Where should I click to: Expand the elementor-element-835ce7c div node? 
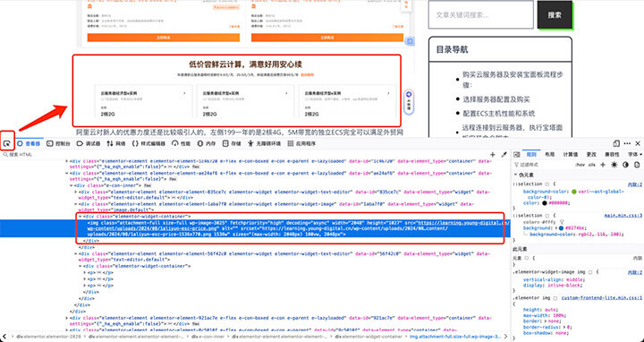pyautogui.click(x=76, y=192)
